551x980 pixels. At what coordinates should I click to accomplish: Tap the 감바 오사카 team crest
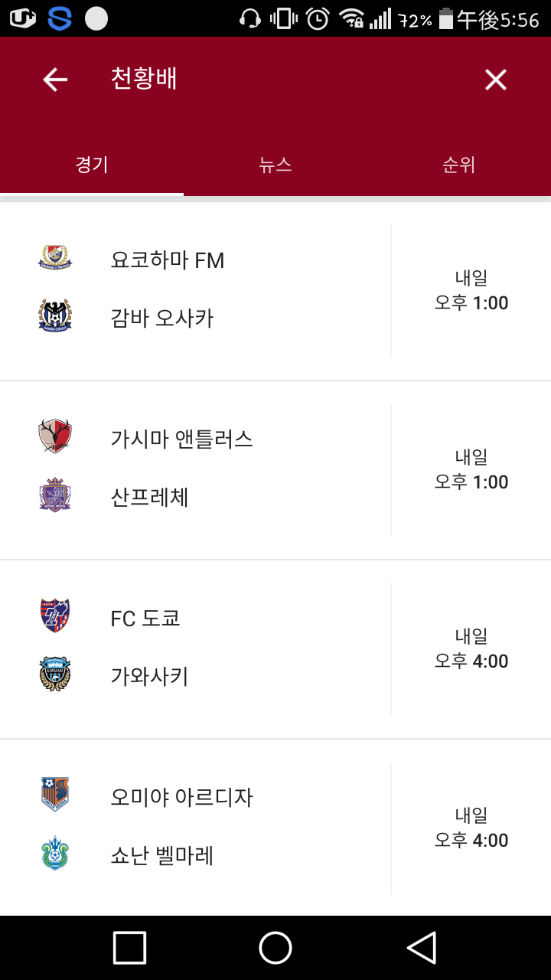coord(55,315)
